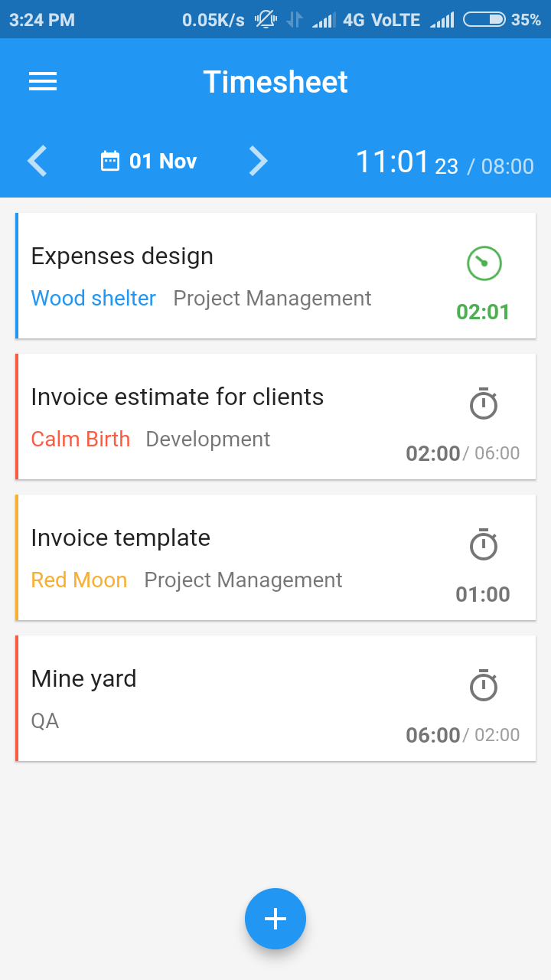This screenshot has width=551, height=980.
Task: Tap the battery indicator in status bar
Action: [x=484, y=20]
